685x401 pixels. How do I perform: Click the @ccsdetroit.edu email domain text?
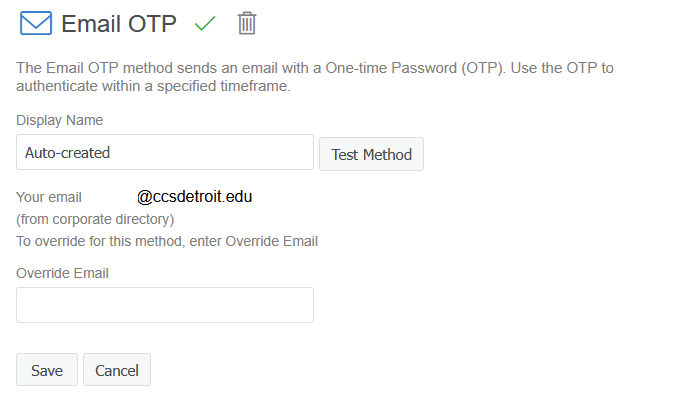click(195, 197)
